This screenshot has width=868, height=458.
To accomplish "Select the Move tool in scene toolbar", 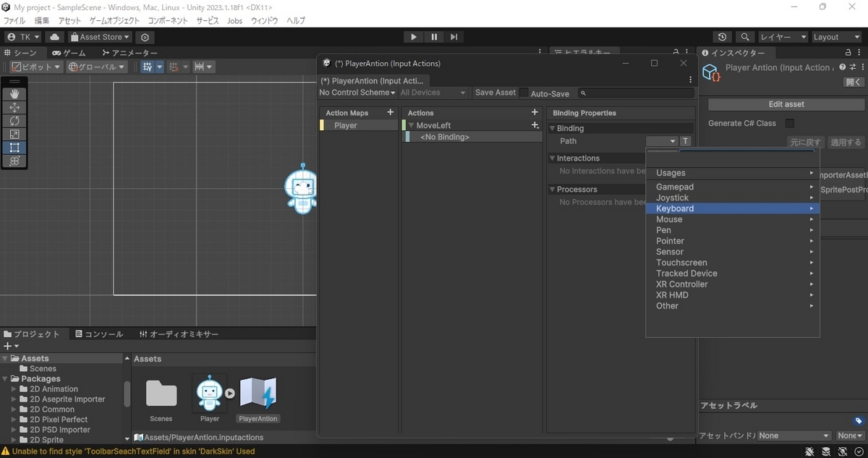I will click(14, 107).
